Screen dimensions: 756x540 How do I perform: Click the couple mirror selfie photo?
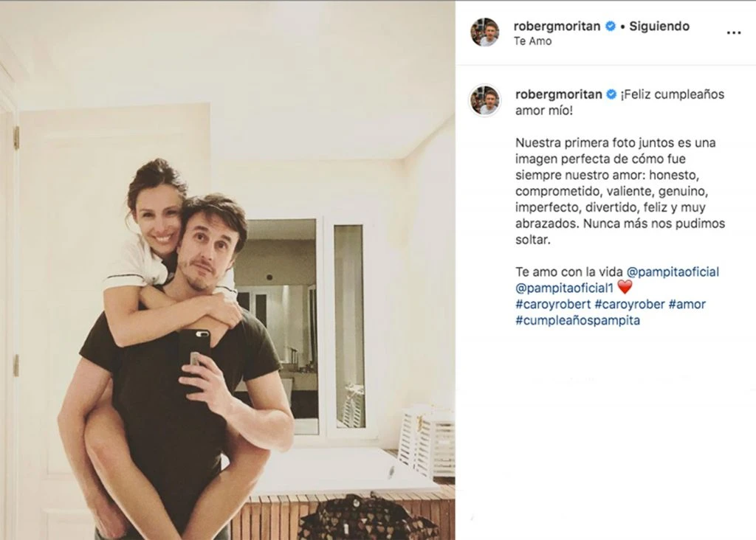coord(227,270)
